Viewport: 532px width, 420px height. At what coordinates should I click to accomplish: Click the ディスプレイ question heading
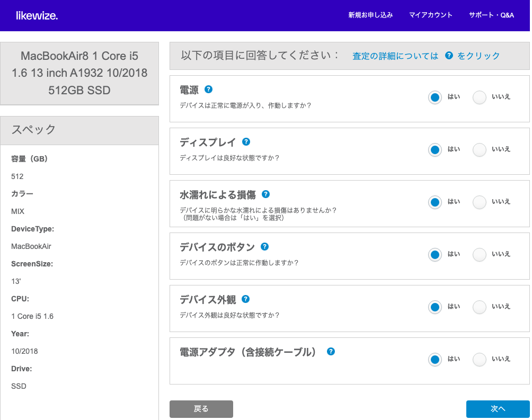tap(208, 142)
